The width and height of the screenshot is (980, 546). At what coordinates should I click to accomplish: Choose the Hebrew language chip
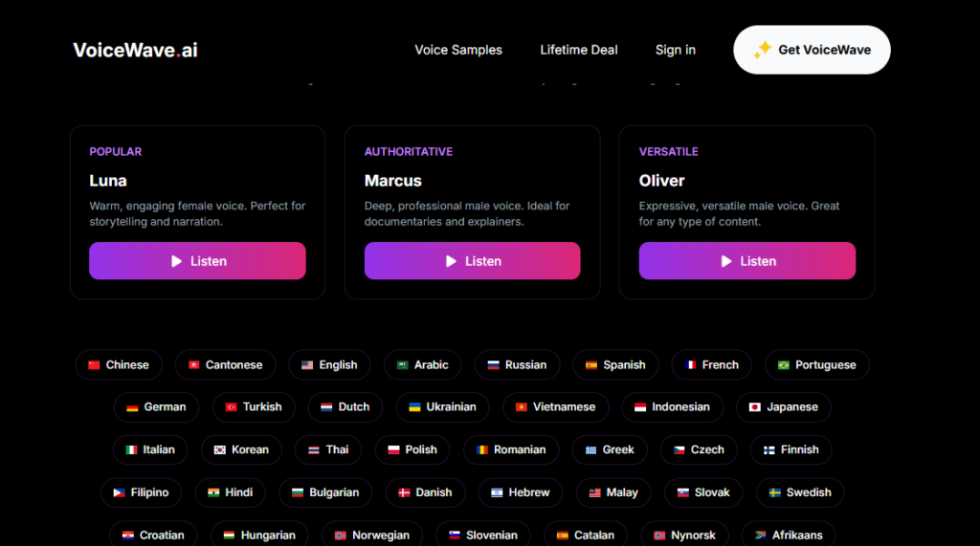(x=521, y=492)
